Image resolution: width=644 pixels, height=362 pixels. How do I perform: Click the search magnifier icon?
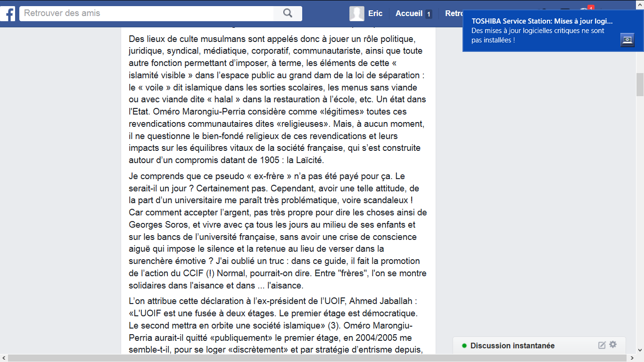288,13
